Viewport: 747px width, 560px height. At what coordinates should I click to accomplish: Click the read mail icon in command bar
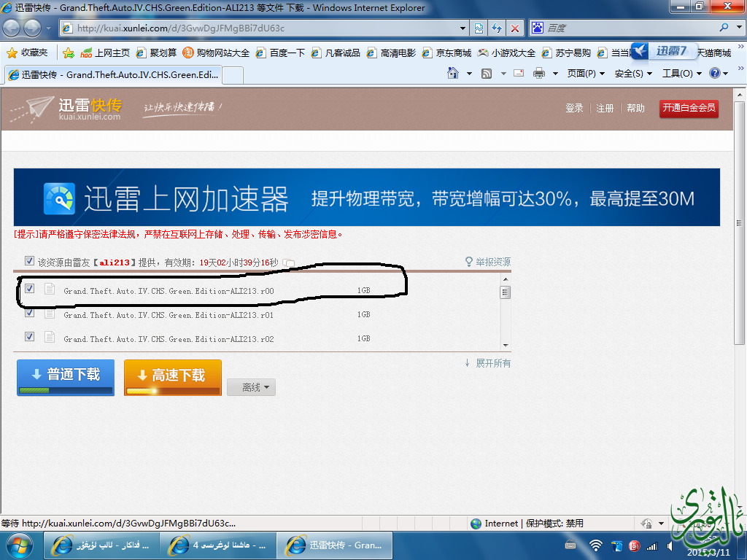[x=519, y=74]
